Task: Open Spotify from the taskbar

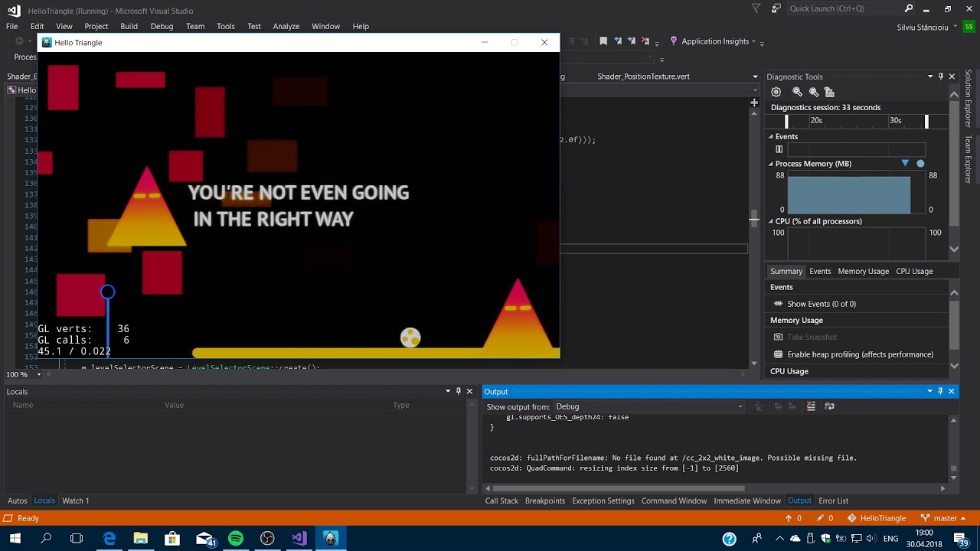Action: click(x=236, y=539)
